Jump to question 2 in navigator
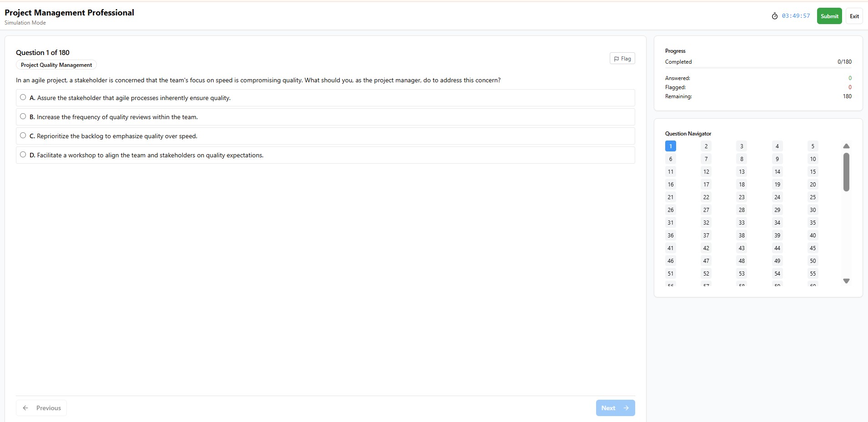 pos(706,146)
